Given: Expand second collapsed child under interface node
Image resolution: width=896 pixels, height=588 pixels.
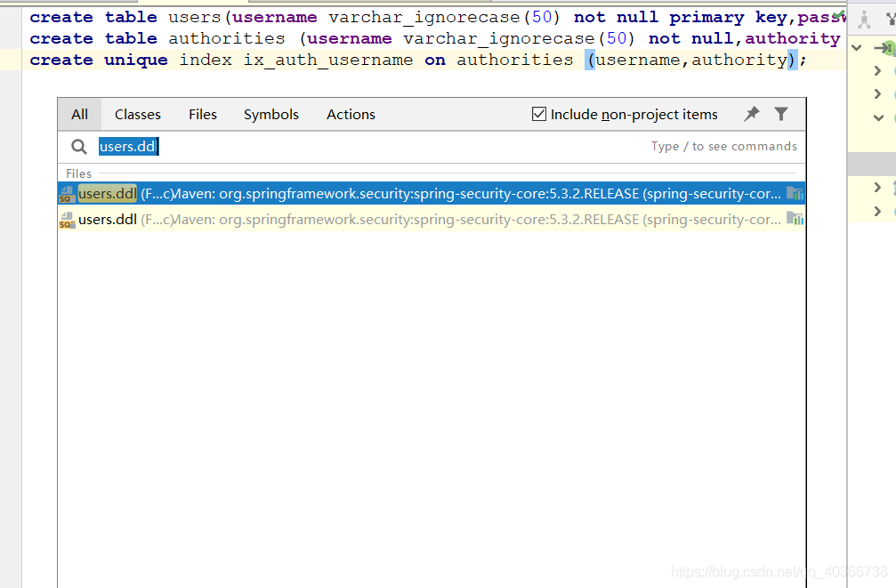Looking at the screenshot, I should pyautogui.click(x=877, y=93).
